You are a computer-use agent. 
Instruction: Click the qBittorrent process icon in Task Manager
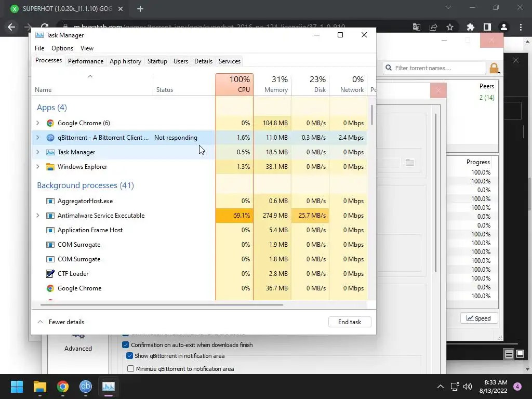pos(50,137)
